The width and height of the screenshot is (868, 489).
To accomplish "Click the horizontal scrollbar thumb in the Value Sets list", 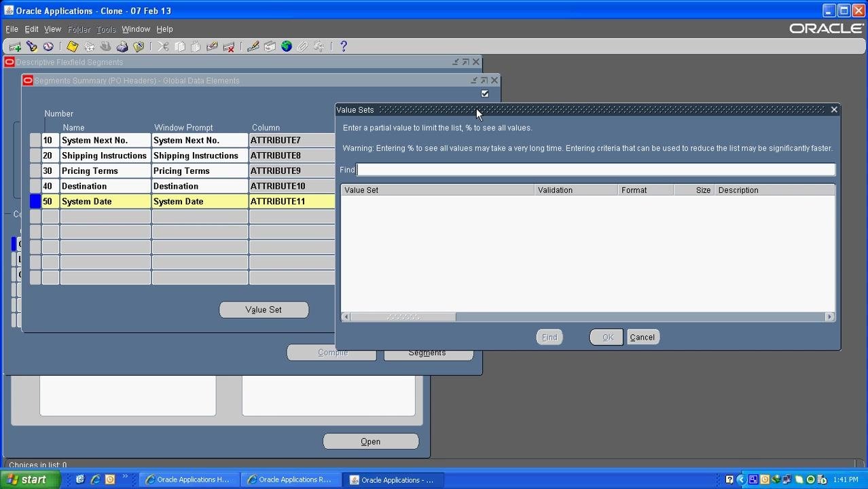I will click(x=403, y=316).
